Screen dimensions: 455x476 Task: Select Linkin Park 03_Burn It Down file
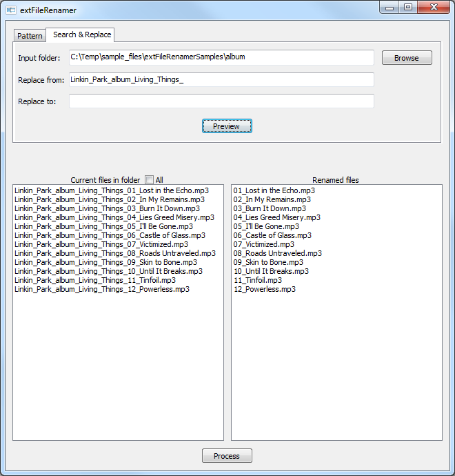(x=107, y=208)
